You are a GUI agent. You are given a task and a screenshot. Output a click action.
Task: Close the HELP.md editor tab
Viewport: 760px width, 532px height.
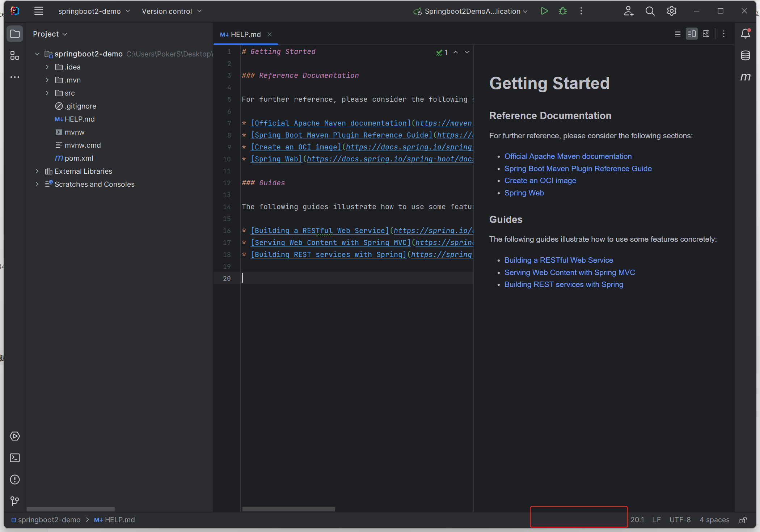pos(270,34)
